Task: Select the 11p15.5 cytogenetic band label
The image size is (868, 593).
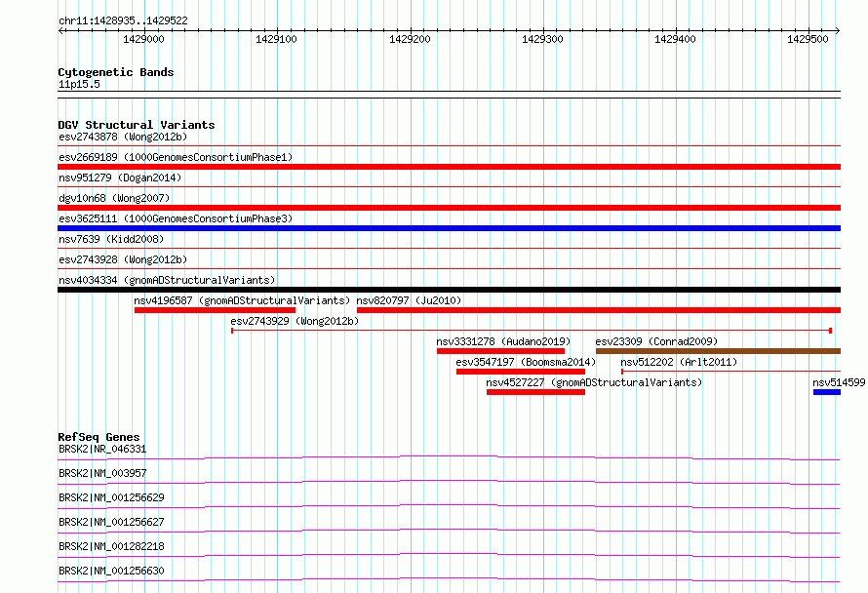Action: point(79,84)
